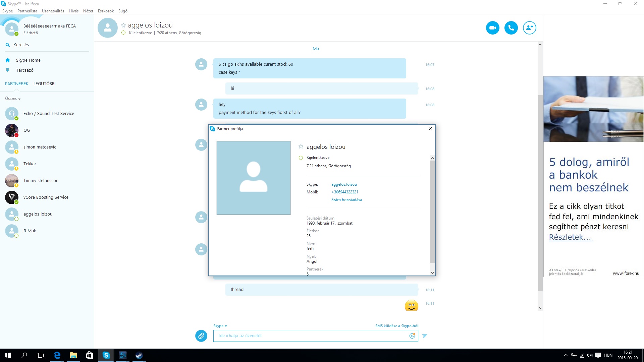Click the profile avatar in Partner profilja
Image resolution: width=644 pixels, height=362 pixels.
click(253, 178)
